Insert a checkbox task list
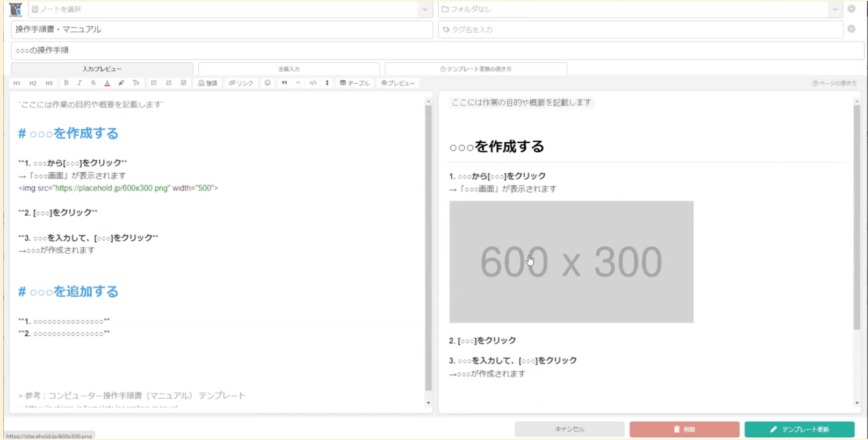Screen dimensions: 868x440 click(184, 83)
